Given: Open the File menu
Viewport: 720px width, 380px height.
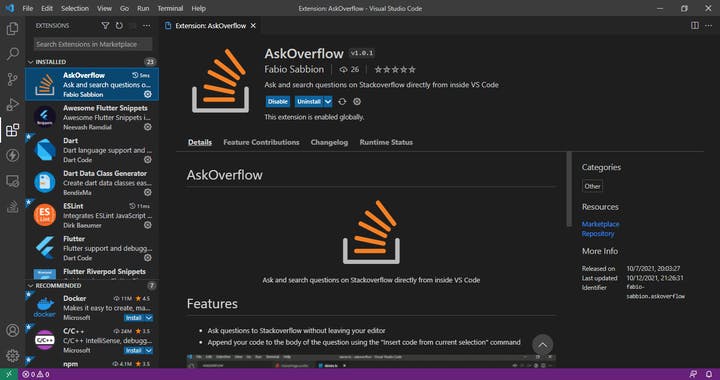Looking at the screenshot, I should (x=28, y=8).
